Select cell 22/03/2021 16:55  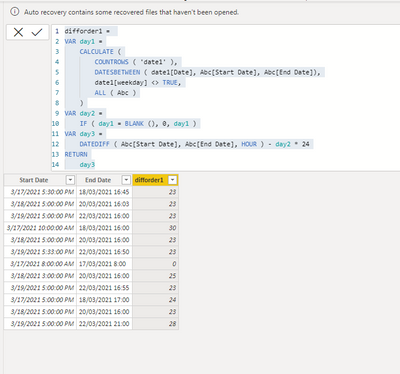tap(104, 288)
